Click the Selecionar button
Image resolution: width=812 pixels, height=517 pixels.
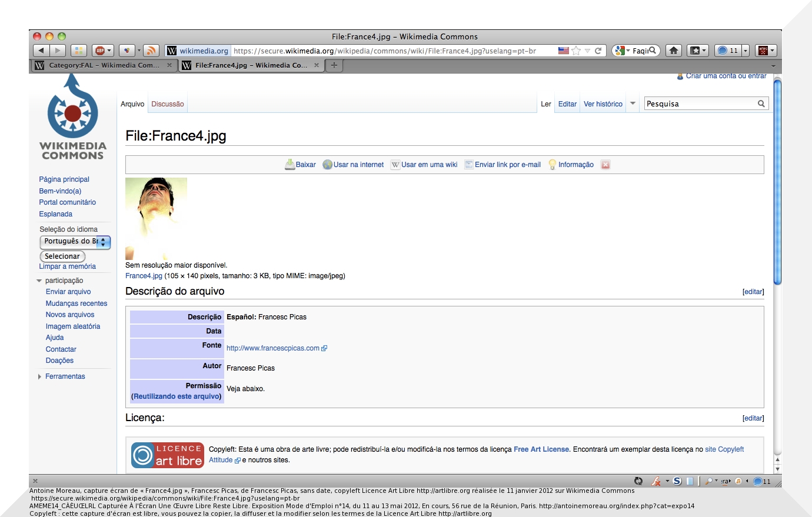point(62,256)
